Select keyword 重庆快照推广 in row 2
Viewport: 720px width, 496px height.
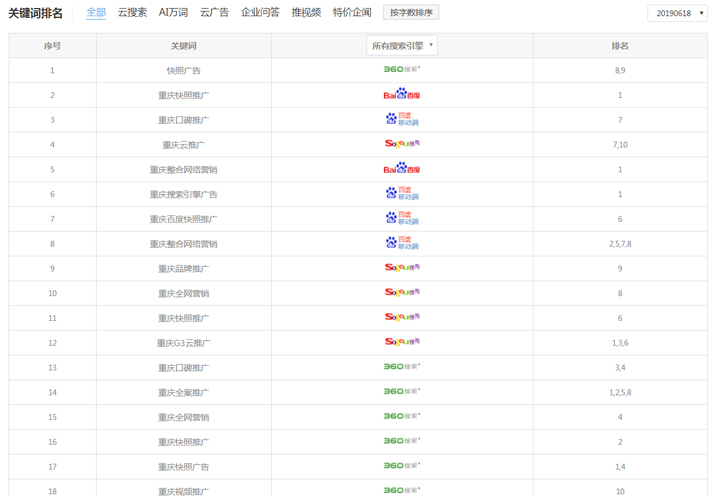pyautogui.click(x=183, y=95)
